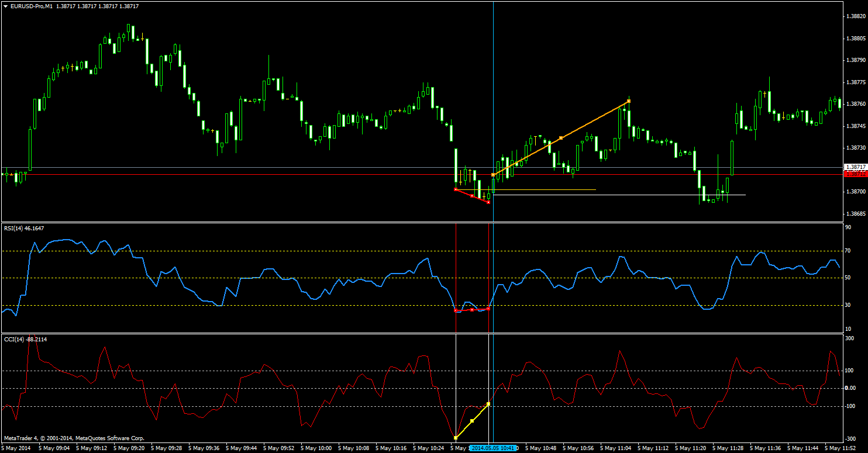The width and height of the screenshot is (868, 453).
Task: Click the 1.38805 price axis value
Action: point(856,39)
